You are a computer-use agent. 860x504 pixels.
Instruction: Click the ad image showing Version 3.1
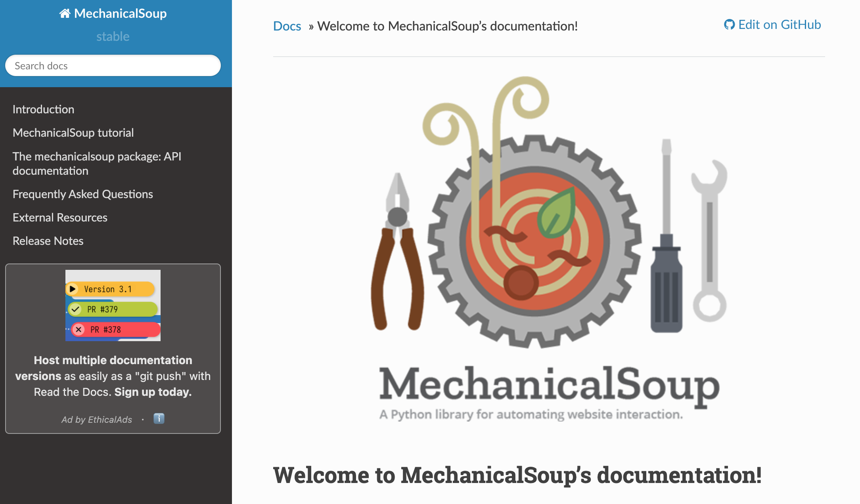pyautogui.click(x=113, y=305)
